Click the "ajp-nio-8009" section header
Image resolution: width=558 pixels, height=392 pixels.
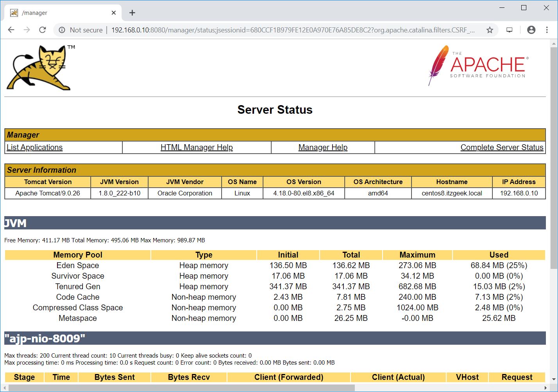click(x=275, y=338)
